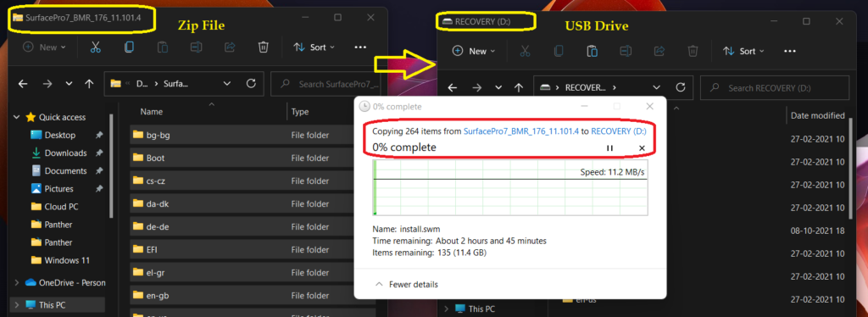The image size is (868, 317).
Task: Refresh the SurfacePro7 window address bar
Action: (251, 84)
